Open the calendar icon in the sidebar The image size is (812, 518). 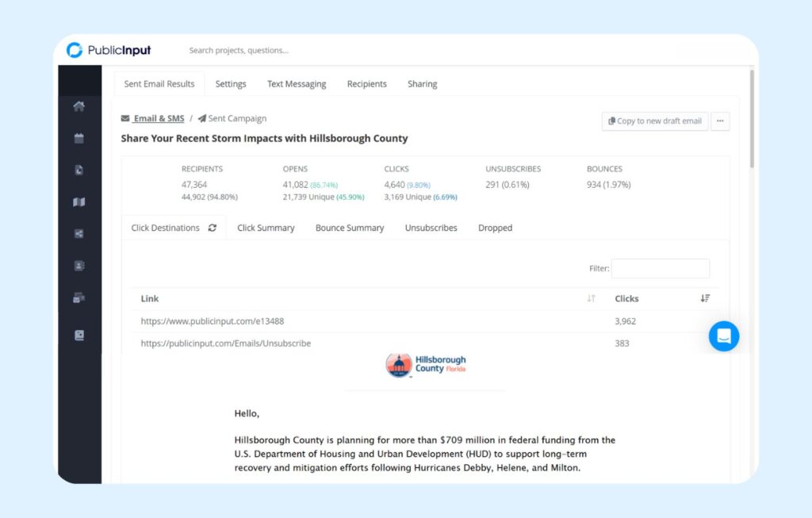pyautogui.click(x=79, y=139)
